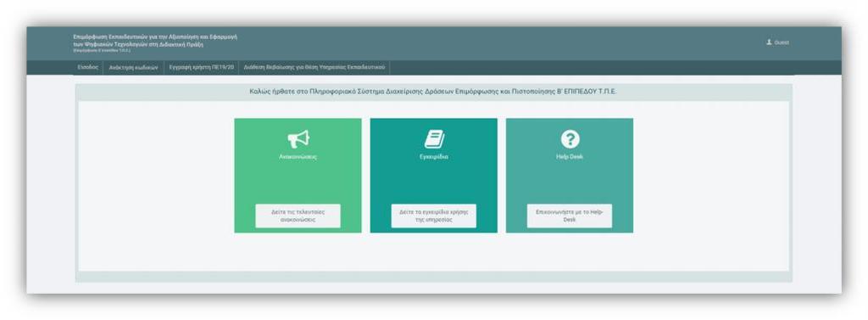868x320 pixels.
Task: Open the Ανάκτηση κωδικών menu item
Action: click(133, 67)
